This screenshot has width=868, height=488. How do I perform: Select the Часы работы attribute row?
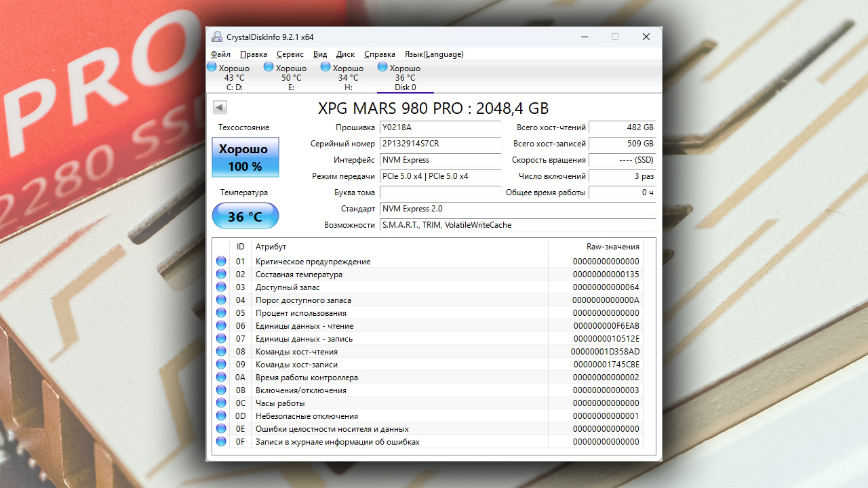[x=434, y=403]
